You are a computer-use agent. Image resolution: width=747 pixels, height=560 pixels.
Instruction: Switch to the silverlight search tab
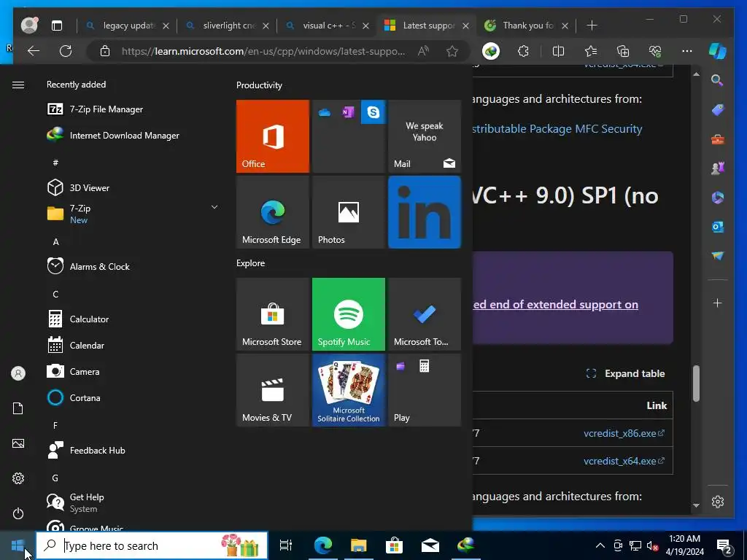click(228, 26)
